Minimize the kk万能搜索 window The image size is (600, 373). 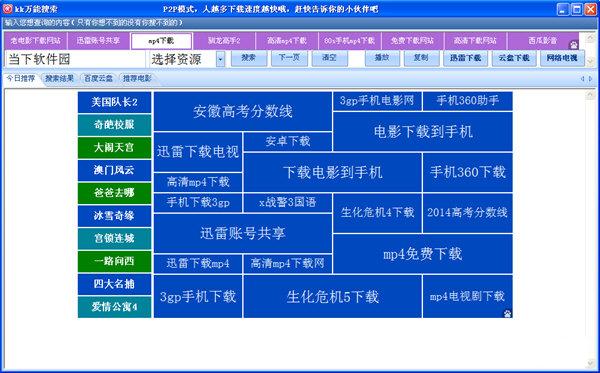point(562,9)
